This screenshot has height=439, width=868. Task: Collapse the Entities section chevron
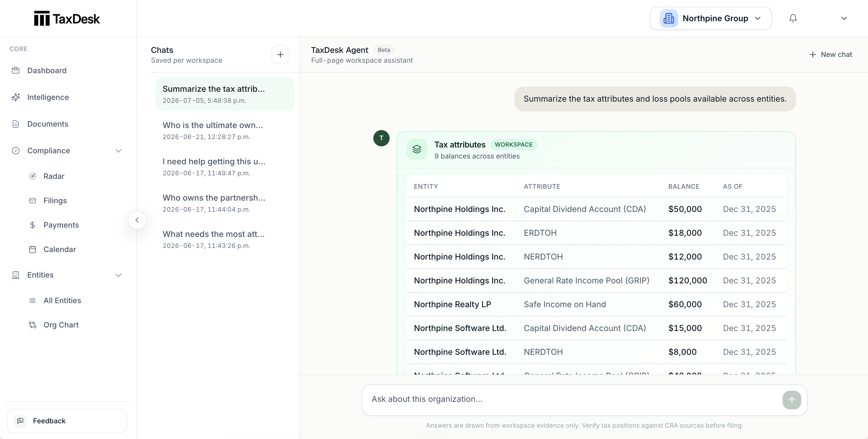(x=118, y=275)
